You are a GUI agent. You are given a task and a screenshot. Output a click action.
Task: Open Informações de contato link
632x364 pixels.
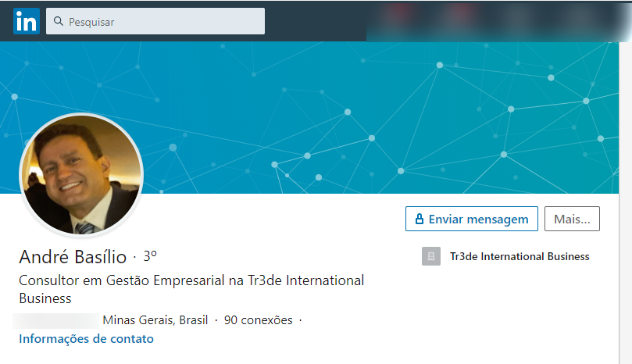click(86, 338)
